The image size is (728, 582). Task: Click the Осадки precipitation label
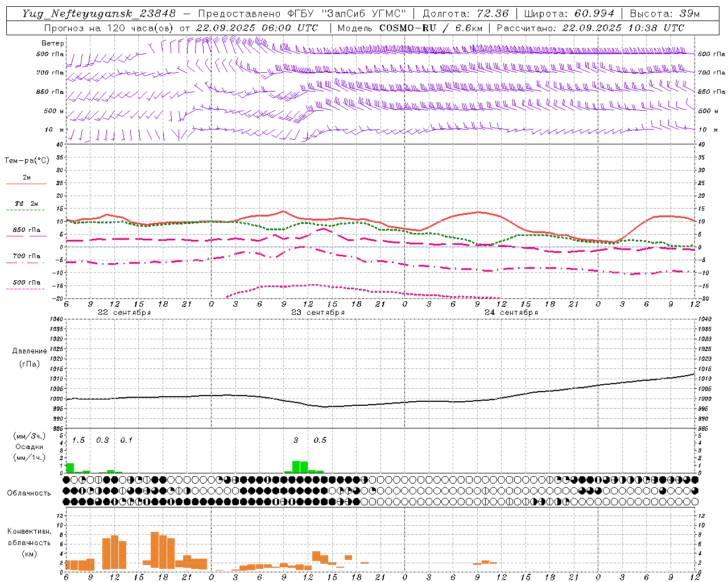tap(30, 447)
